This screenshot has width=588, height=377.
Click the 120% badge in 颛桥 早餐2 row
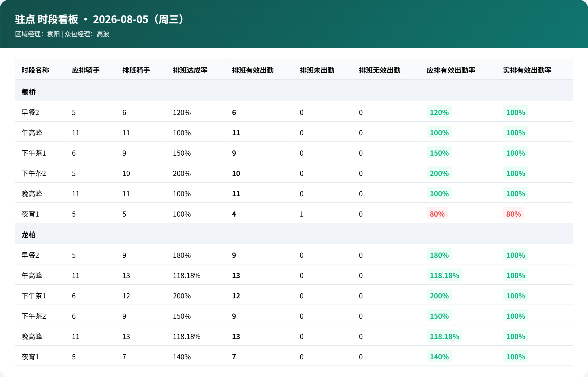pyautogui.click(x=439, y=112)
